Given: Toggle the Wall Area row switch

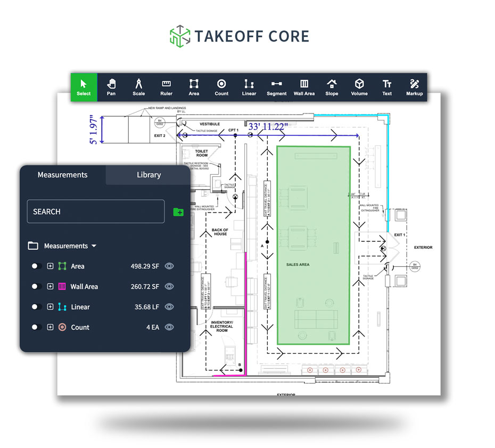Looking at the screenshot, I should (36, 287).
